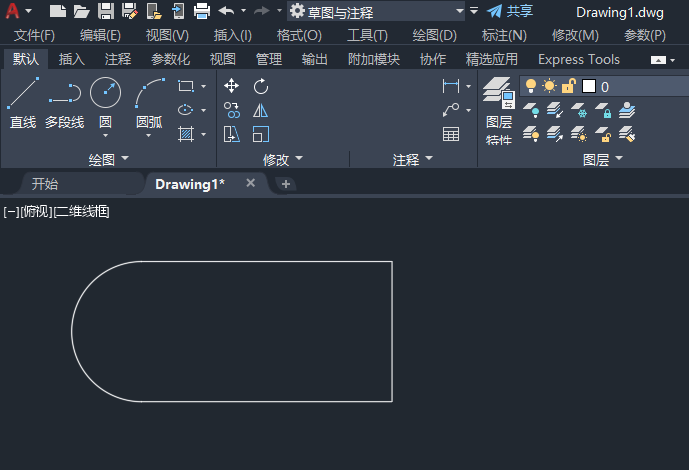The height and width of the screenshot is (470, 689).
Task: Click the Copy objects icon
Action: [232, 110]
